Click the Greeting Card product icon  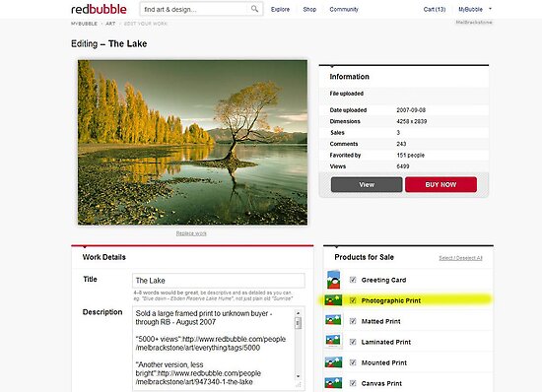(x=333, y=280)
